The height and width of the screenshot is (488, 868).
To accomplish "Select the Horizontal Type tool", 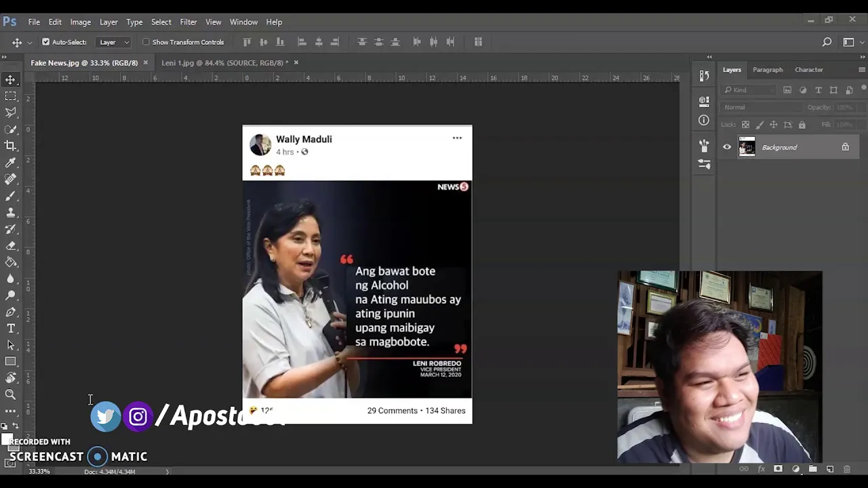I will [x=11, y=329].
